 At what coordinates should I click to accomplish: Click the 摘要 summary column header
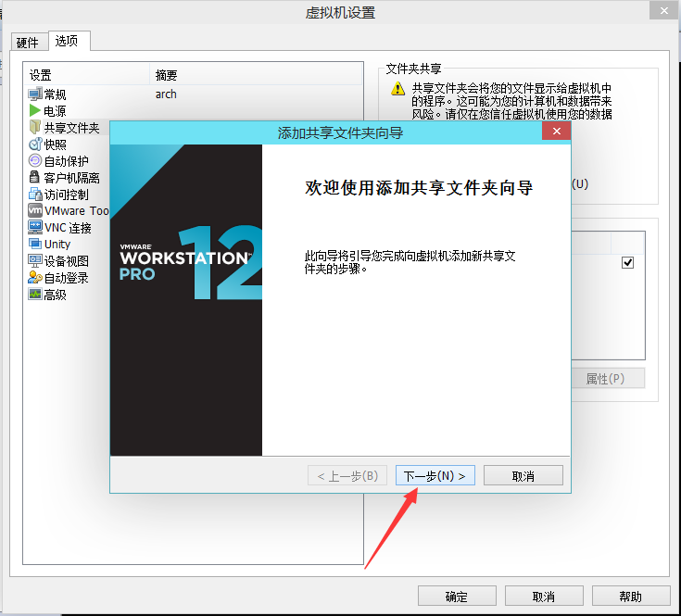167,75
